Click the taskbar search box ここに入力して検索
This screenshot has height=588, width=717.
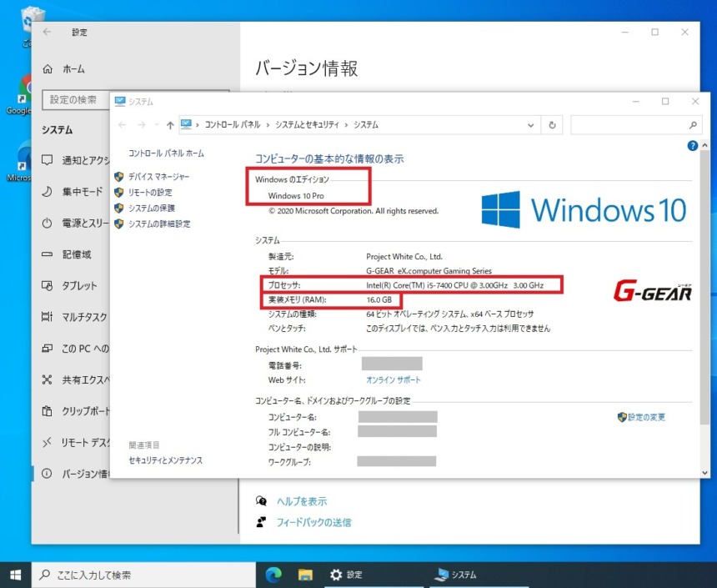[143, 575]
